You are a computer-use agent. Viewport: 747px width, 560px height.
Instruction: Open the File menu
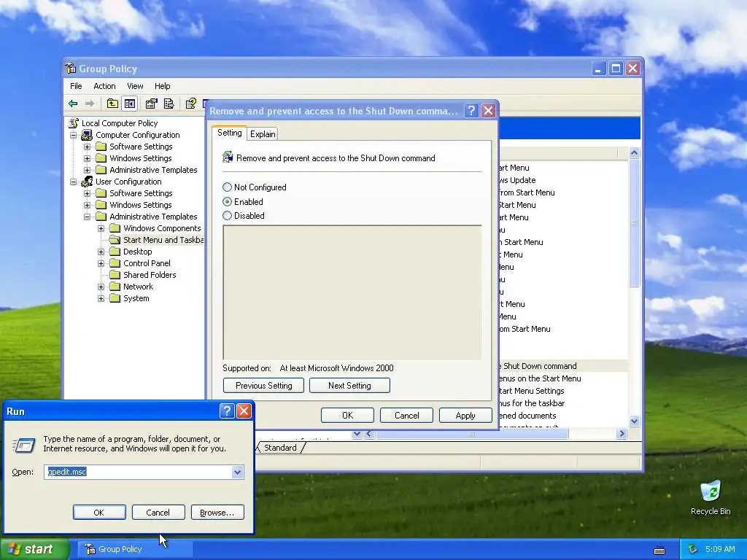[x=76, y=86]
